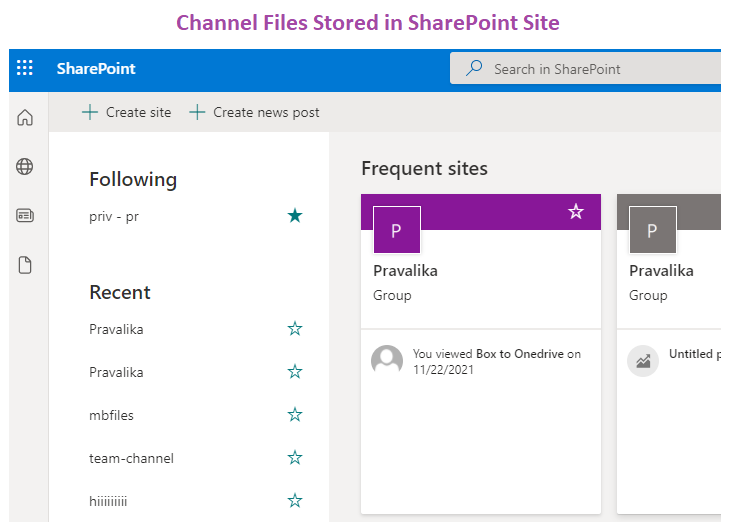Image resolution: width=750 pixels, height=525 pixels.
Task: Open the second Pravalika recent site
Action: (116, 372)
